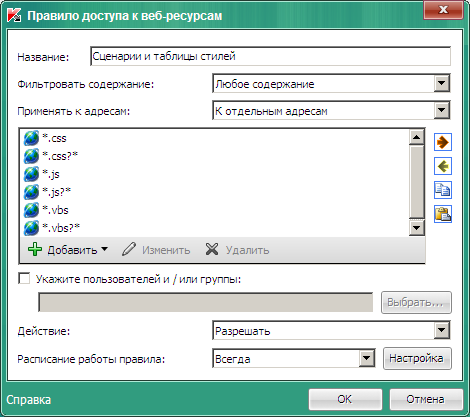The width and height of the screenshot is (470, 417).
Task: Click the globe icon beside *.vbs
Action: 31,210
